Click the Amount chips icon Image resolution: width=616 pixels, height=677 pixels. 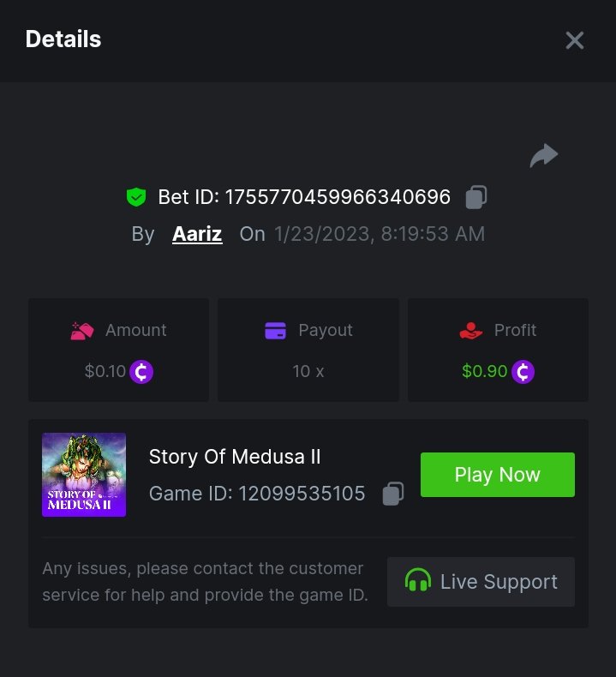[x=82, y=331]
